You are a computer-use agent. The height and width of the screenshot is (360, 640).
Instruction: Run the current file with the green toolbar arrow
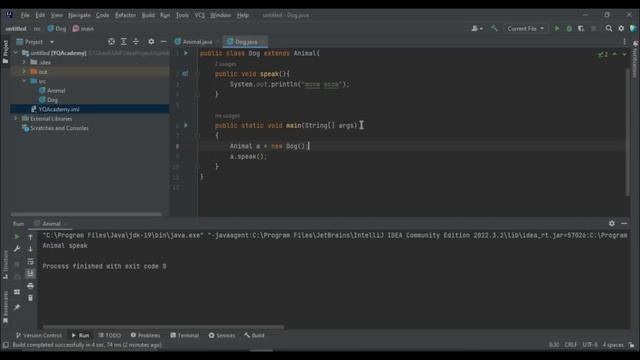coord(557,29)
